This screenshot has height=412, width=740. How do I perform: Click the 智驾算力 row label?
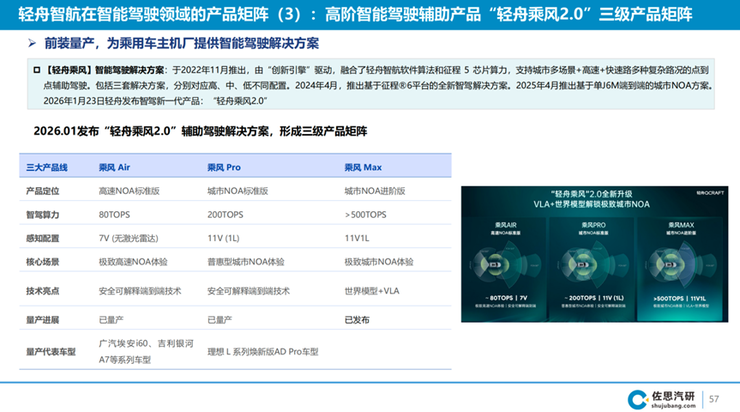tap(42, 214)
